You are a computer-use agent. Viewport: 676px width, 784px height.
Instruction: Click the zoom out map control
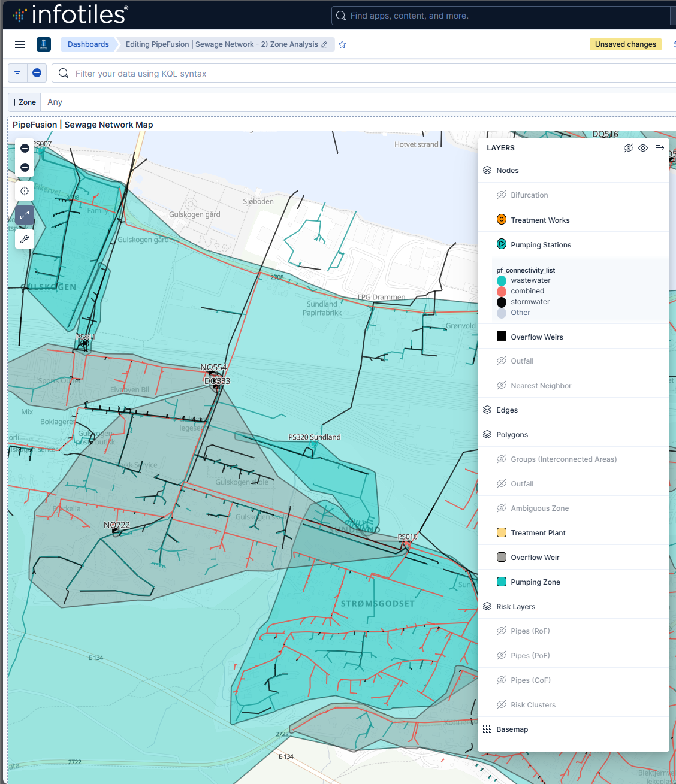click(25, 168)
